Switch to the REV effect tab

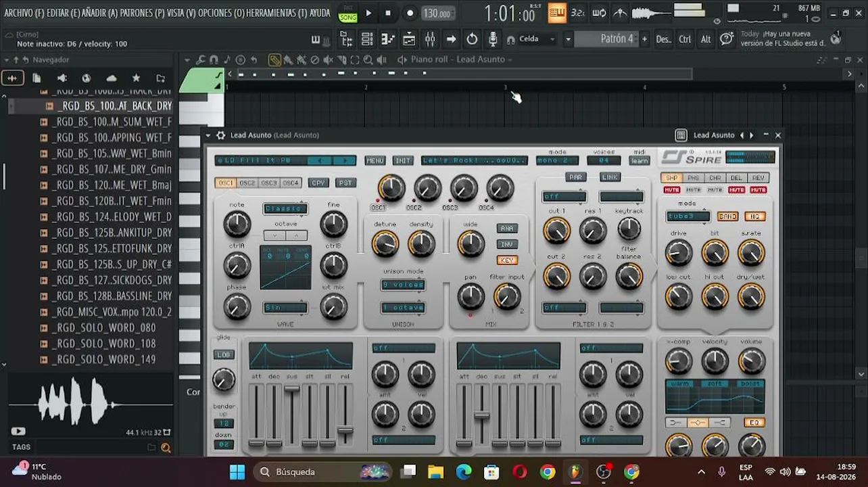tap(758, 178)
